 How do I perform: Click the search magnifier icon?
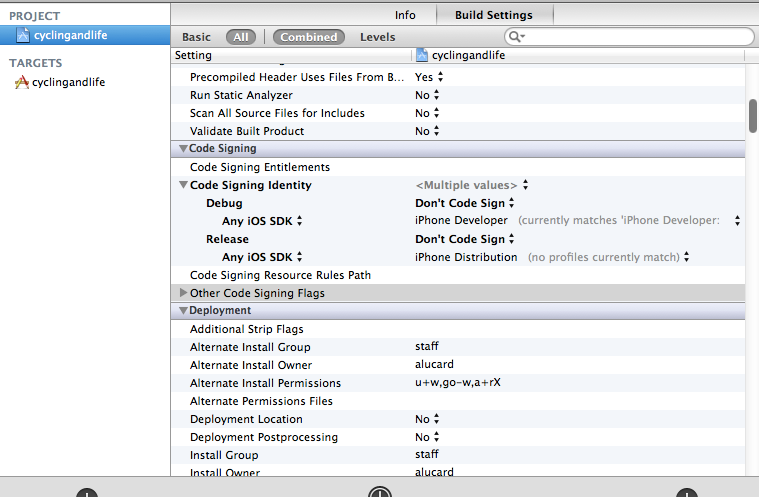click(516, 37)
